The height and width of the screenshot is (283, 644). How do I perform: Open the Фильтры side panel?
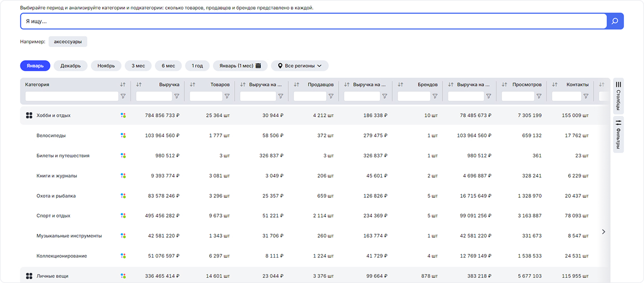point(618,134)
